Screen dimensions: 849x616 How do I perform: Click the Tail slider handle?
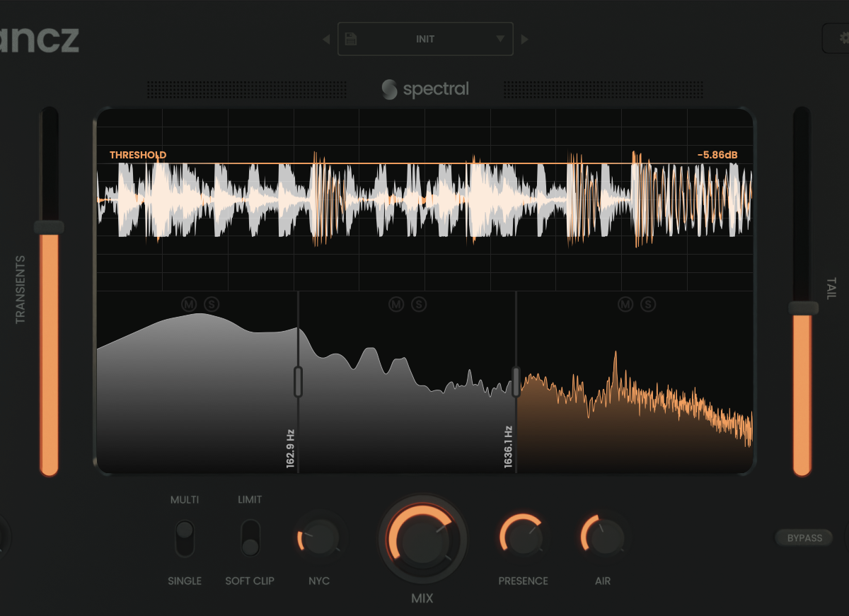pos(802,308)
